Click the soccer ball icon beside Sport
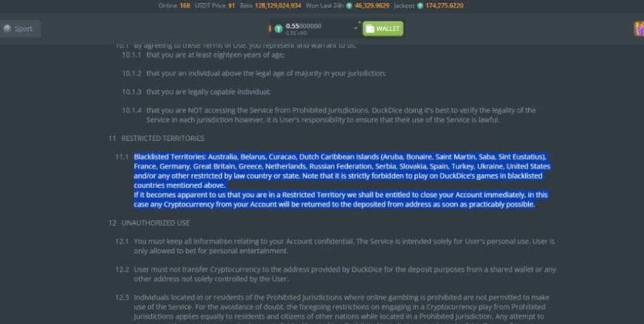The width and height of the screenshot is (644, 324). (x=7, y=28)
